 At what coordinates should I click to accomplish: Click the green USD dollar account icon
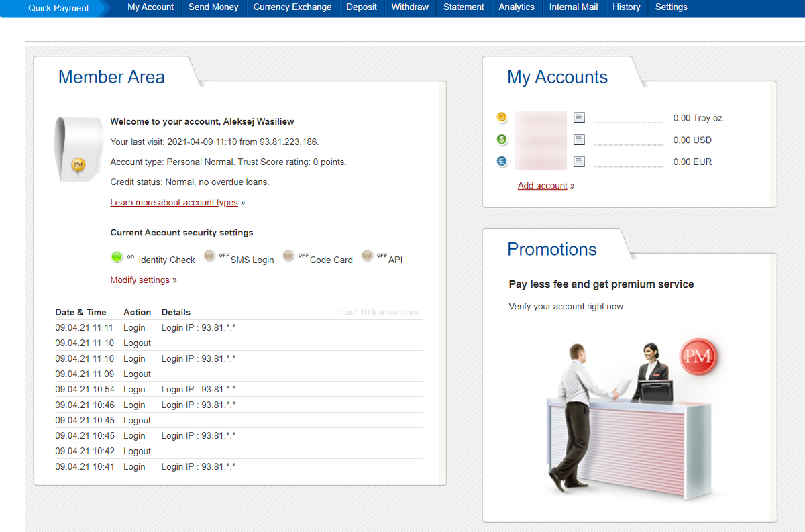[502, 140]
